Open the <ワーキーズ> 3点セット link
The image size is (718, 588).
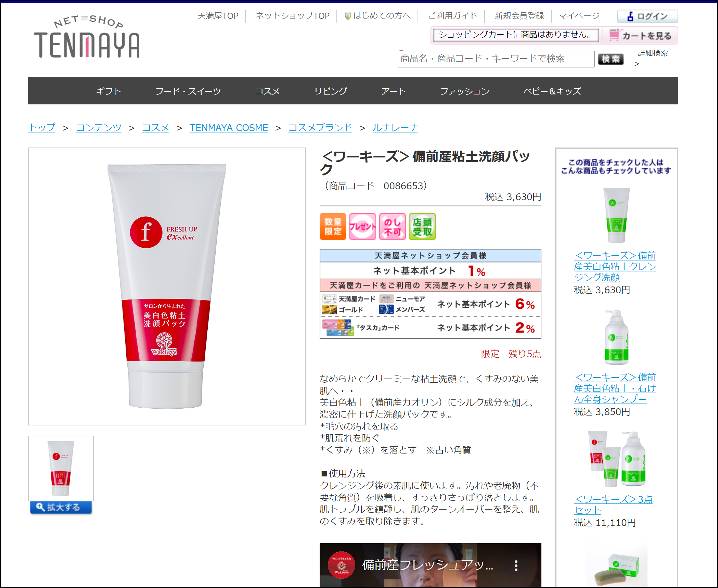click(613, 505)
